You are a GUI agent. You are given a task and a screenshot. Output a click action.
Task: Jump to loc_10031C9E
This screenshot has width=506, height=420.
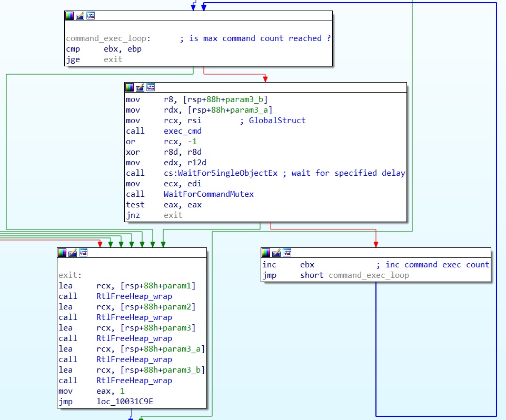[125, 402]
